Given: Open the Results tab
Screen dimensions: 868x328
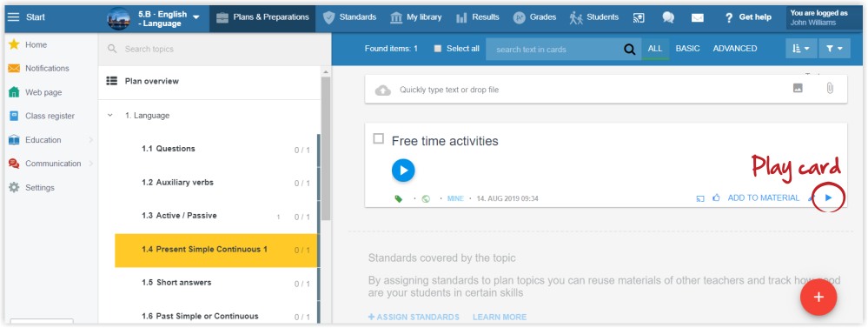Looking at the screenshot, I should click(x=477, y=17).
